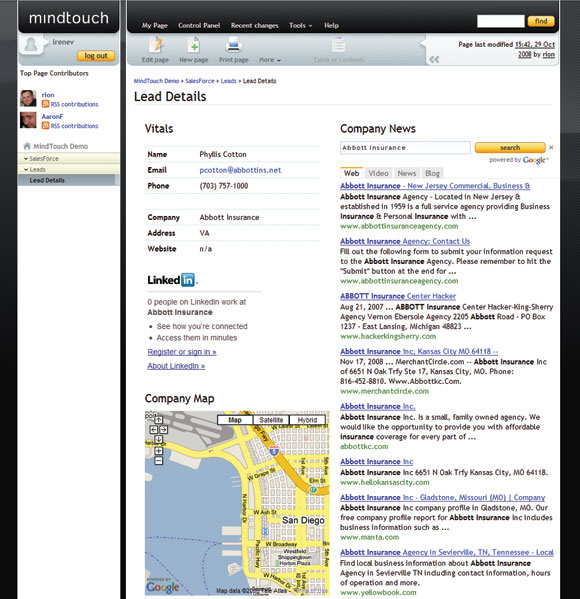Click AaronF's avatar picture
The height and width of the screenshot is (599, 580).
[x=28, y=120]
